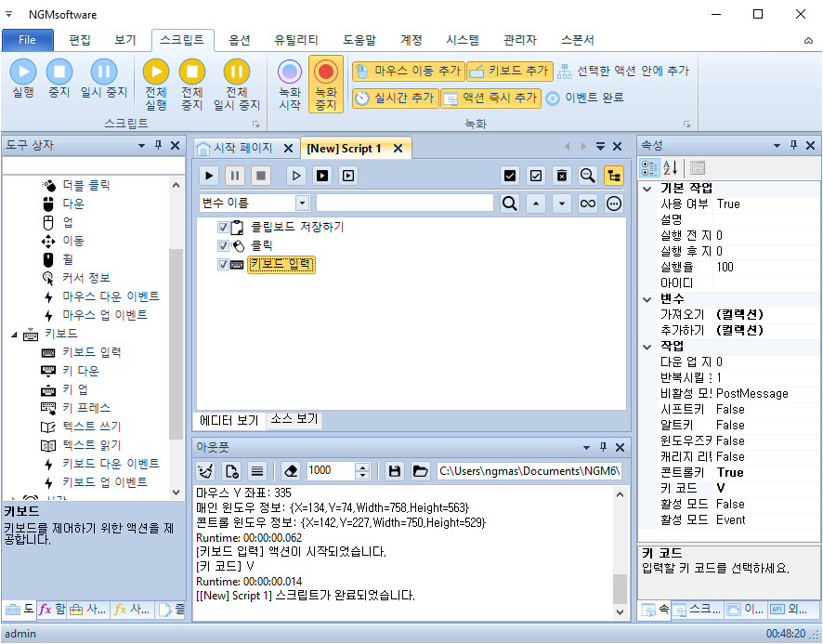Click the ellipsis circle icon
The width and height of the screenshot is (823, 644).
pos(614,204)
